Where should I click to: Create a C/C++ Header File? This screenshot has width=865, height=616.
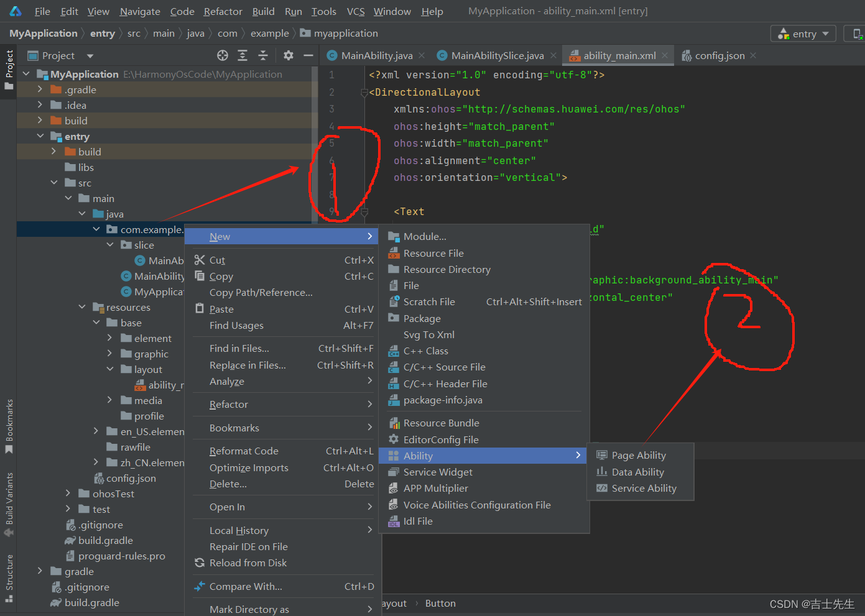484,384
